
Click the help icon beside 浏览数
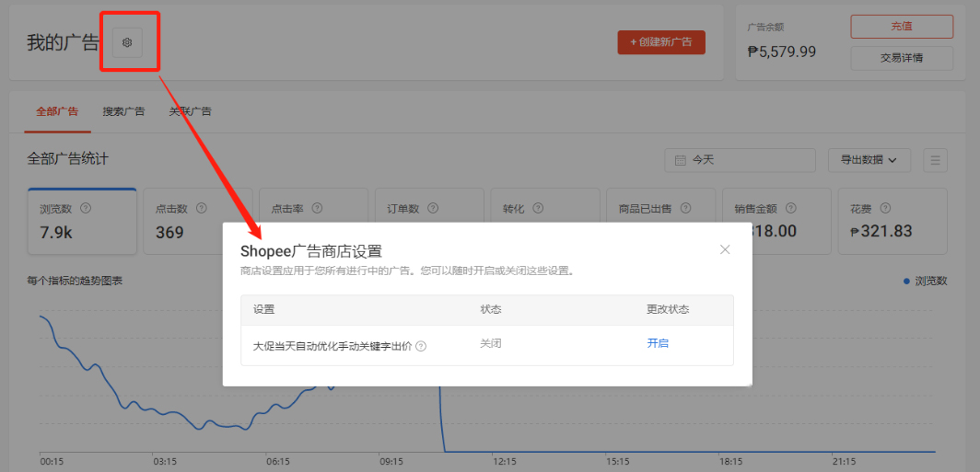tap(86, 209)
